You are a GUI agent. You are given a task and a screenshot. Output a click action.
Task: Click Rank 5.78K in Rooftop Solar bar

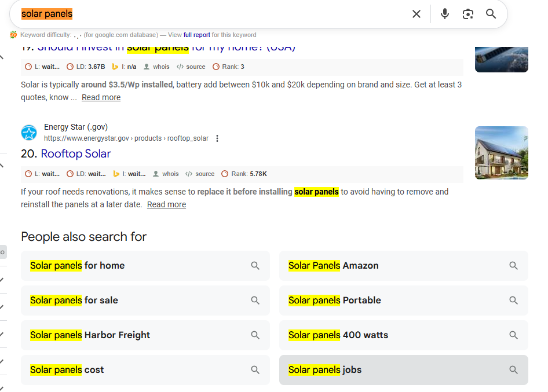click(x=249, y=174)
